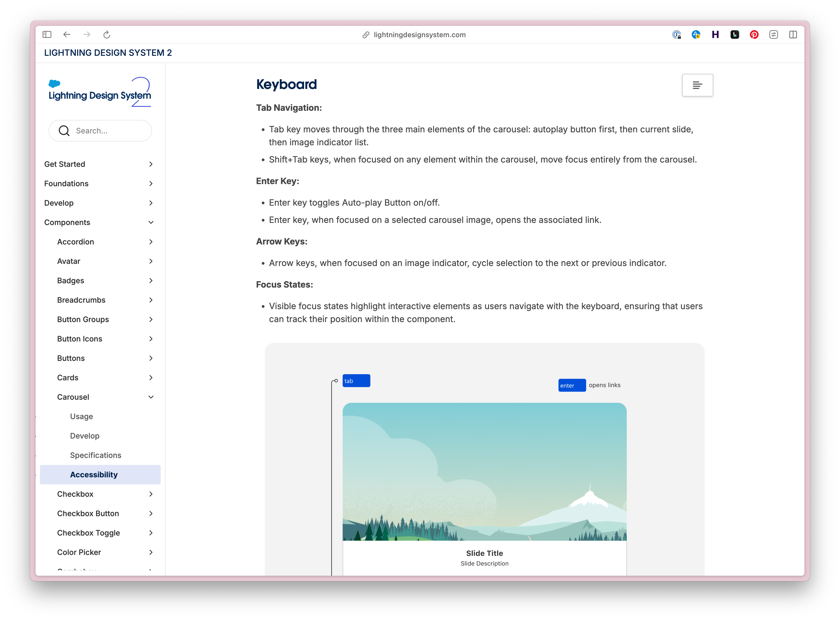
Task: Select Button Groups in the sidebar
Action: [x=83, y=319]
